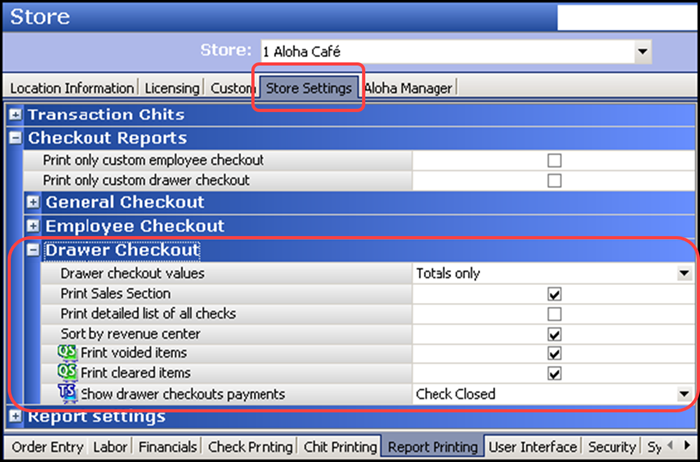
Task: Open the Custom tab
Action: [x=231, y=88]
